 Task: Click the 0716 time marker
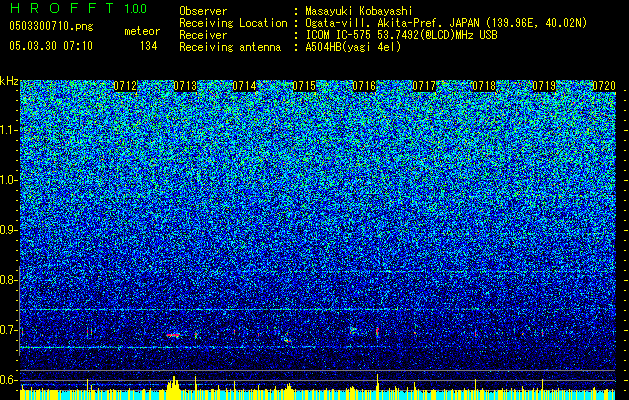364,86
